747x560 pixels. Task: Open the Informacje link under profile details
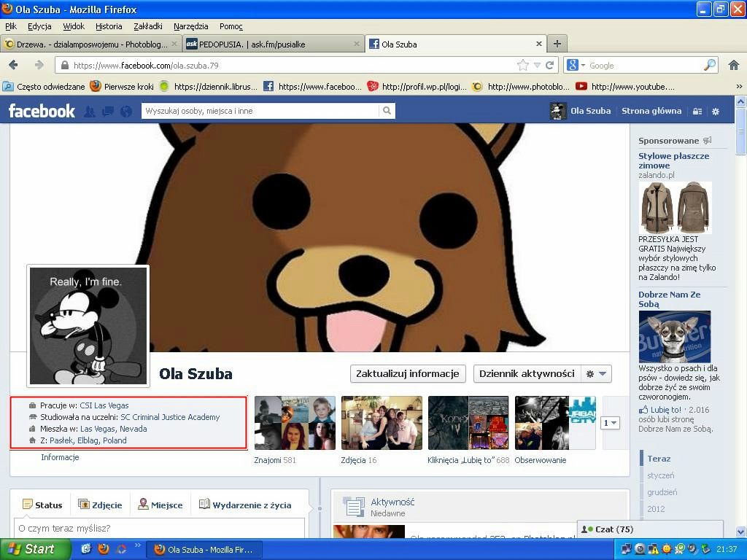pyautogui.click(x=60, y=457)
